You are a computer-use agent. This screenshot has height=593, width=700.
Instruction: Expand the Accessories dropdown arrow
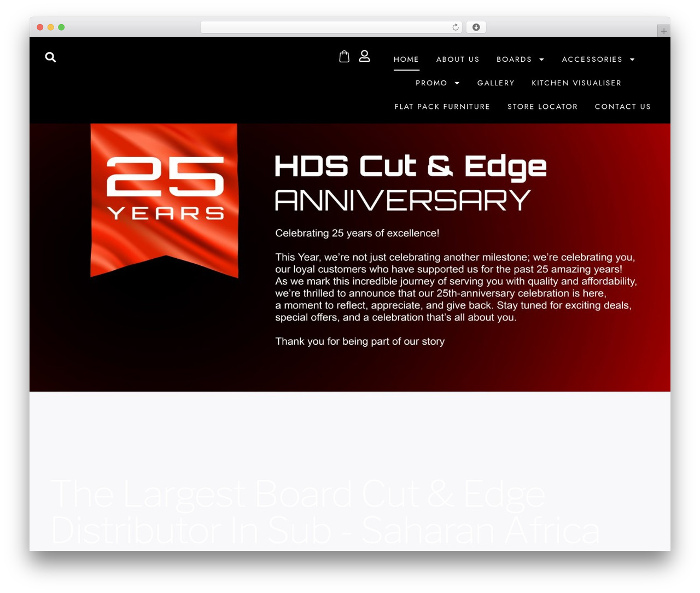(x=633, y=60)
